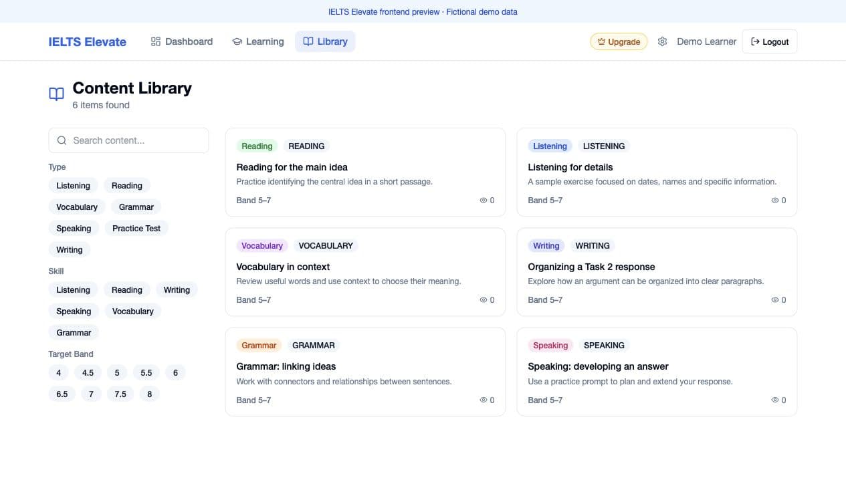Open the Vocabulary in context card
Screen dimensions: 846x504
pyautogui.click(x=365, y=272)
